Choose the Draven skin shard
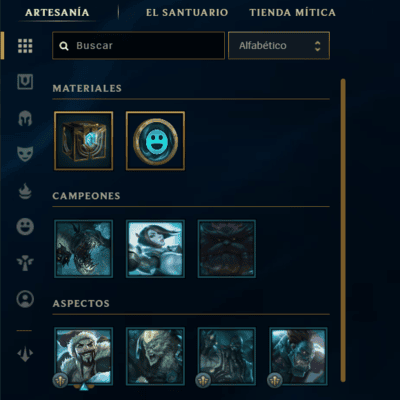Image resolution: width=400 pixels, height=400 pixels. point(84,356)
